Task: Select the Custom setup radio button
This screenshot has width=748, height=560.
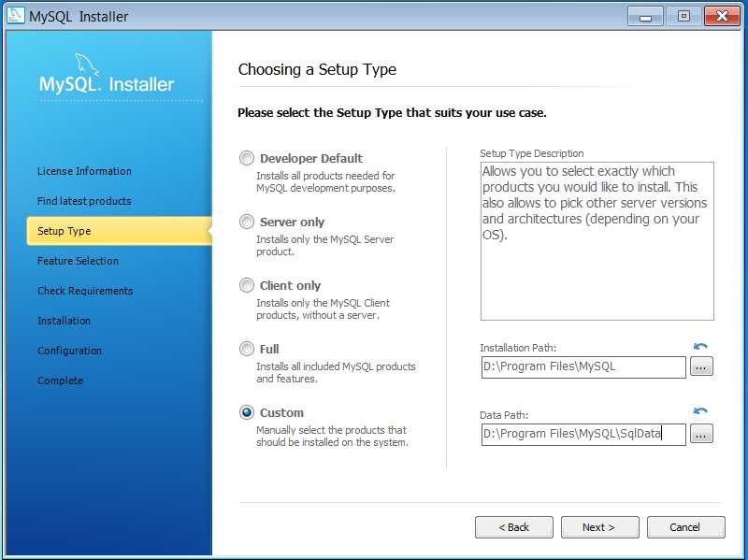Action: pos(247,412)
